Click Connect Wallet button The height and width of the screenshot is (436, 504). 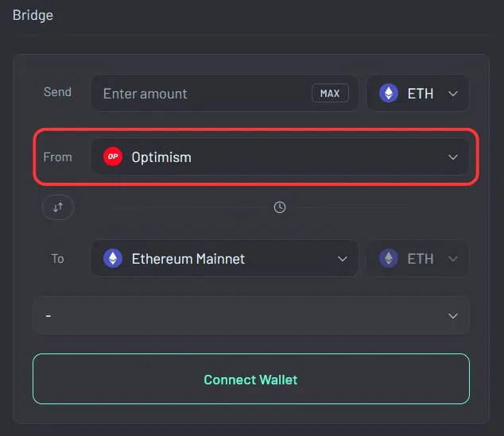click(251, 379)
